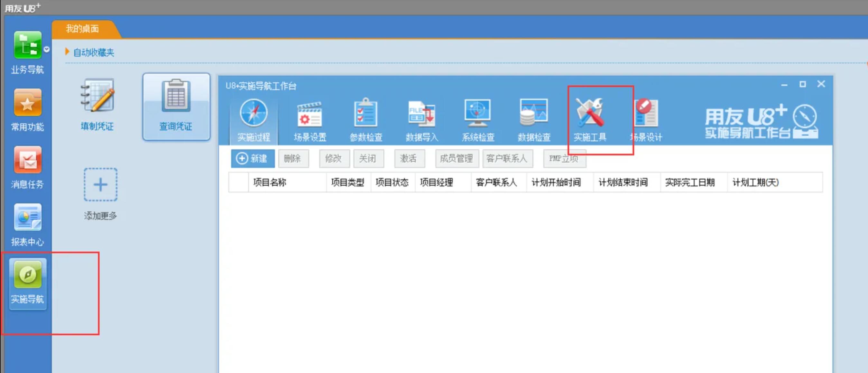This screenshot has width=868, height=373.
Task: Click the 项目类型 column header
Action: click(x=348, y=182)
